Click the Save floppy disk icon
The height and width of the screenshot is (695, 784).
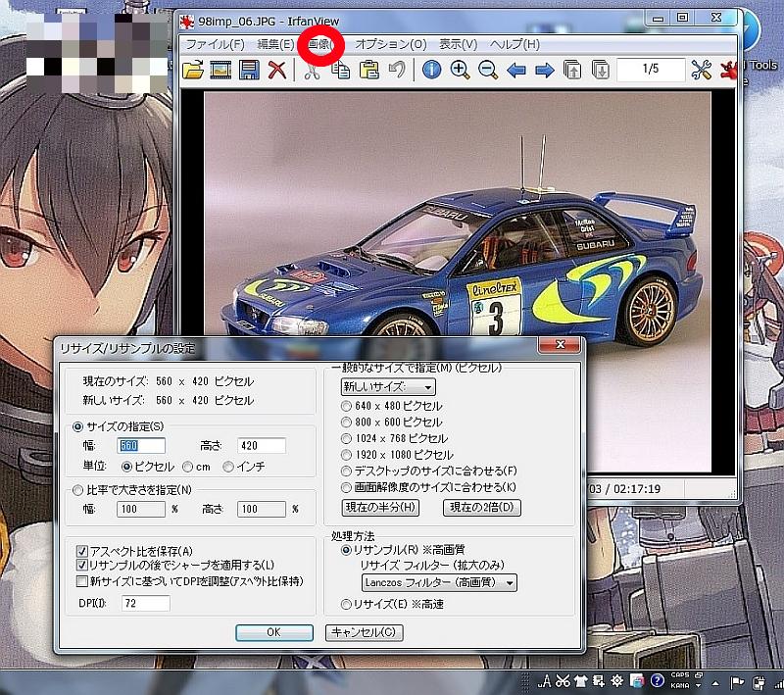coord(249,70)
